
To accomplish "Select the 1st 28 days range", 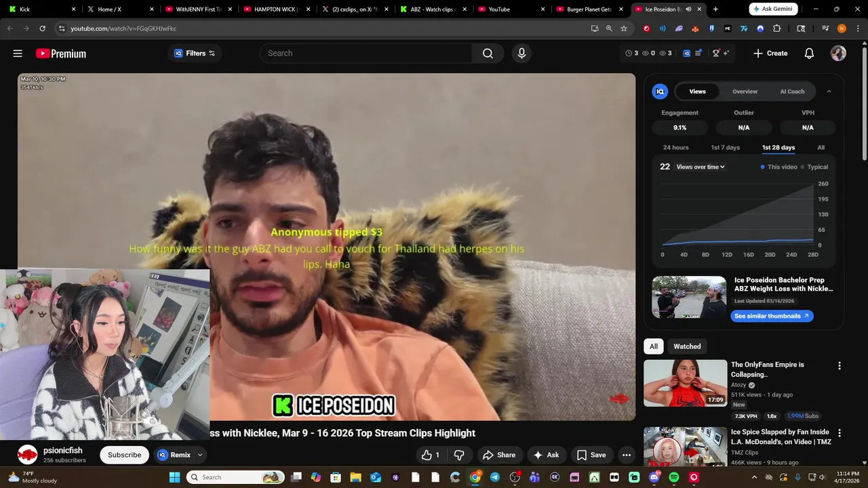I will pos(778,148).
